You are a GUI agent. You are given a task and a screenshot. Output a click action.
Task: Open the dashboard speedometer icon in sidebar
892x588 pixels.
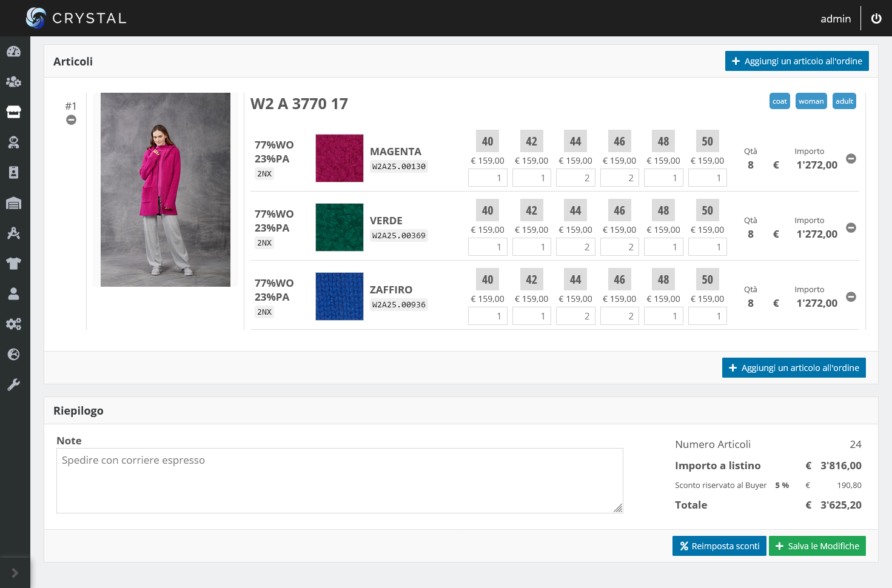13,52
